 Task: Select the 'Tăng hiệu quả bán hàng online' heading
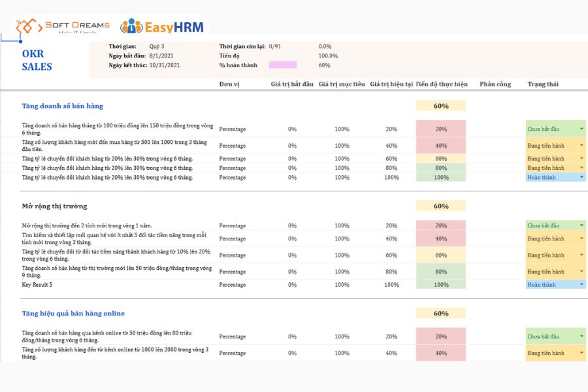[x=73, y=313]
